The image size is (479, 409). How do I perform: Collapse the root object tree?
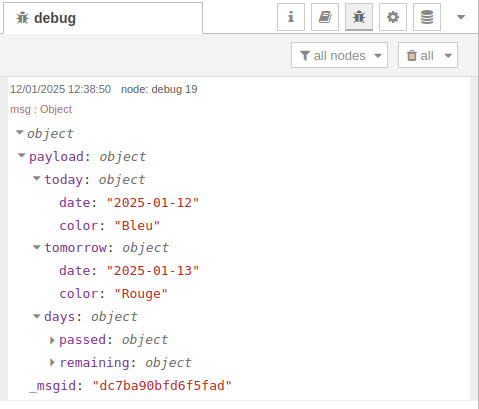[x=20, y=133]
